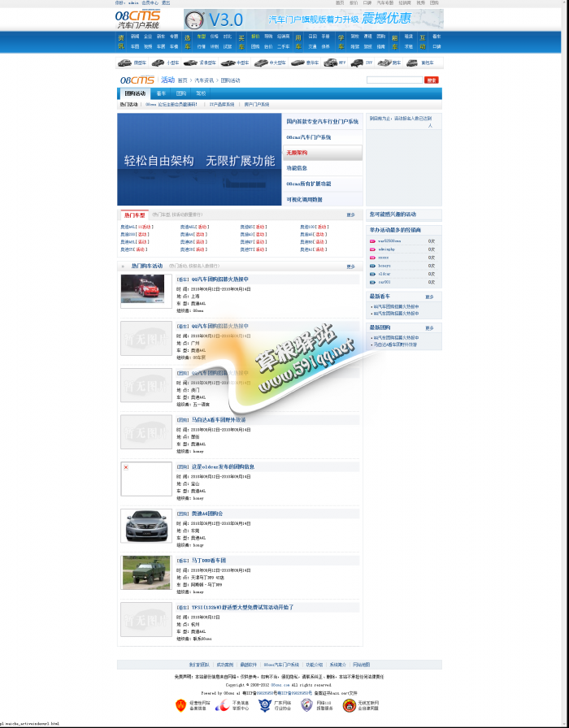Open the green military vehicle thumbnail

pos(146,573)
